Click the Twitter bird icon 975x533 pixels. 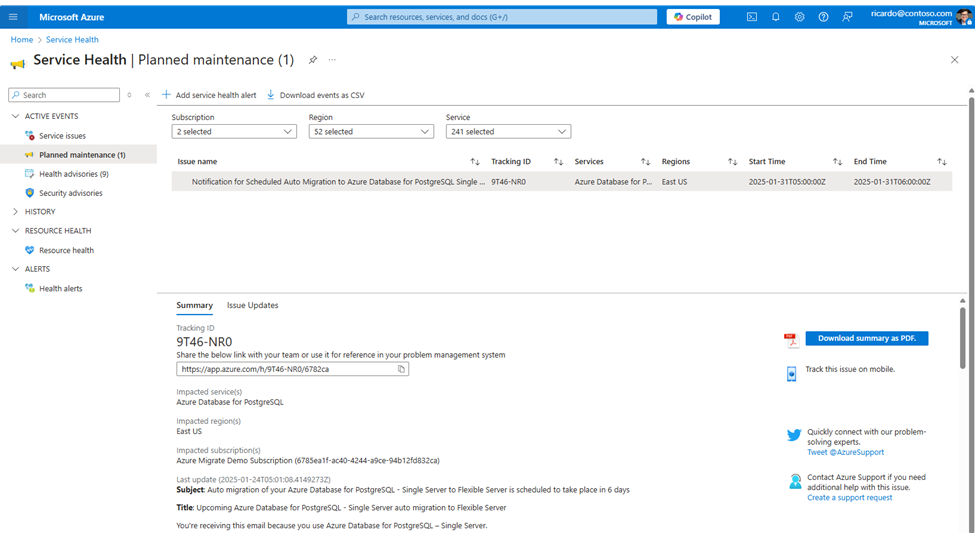click(794, 435)
